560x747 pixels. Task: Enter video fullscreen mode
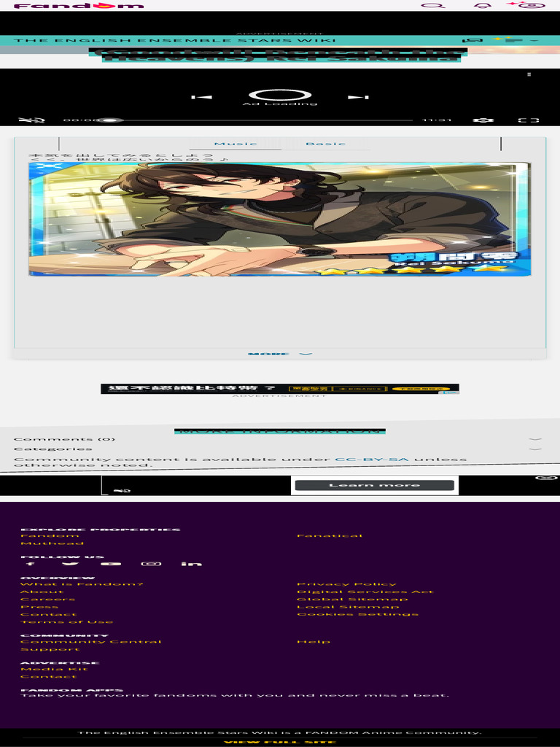[x=529, y=120]
